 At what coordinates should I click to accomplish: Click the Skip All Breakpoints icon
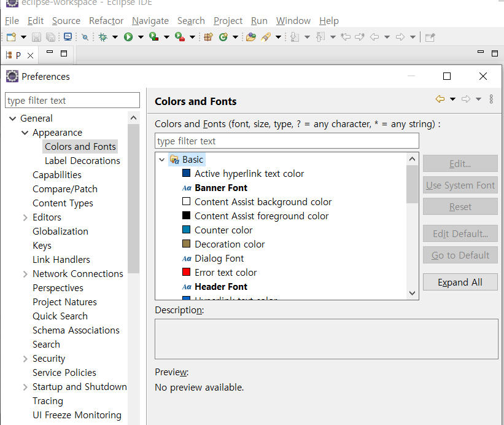[x=85, y=37]
